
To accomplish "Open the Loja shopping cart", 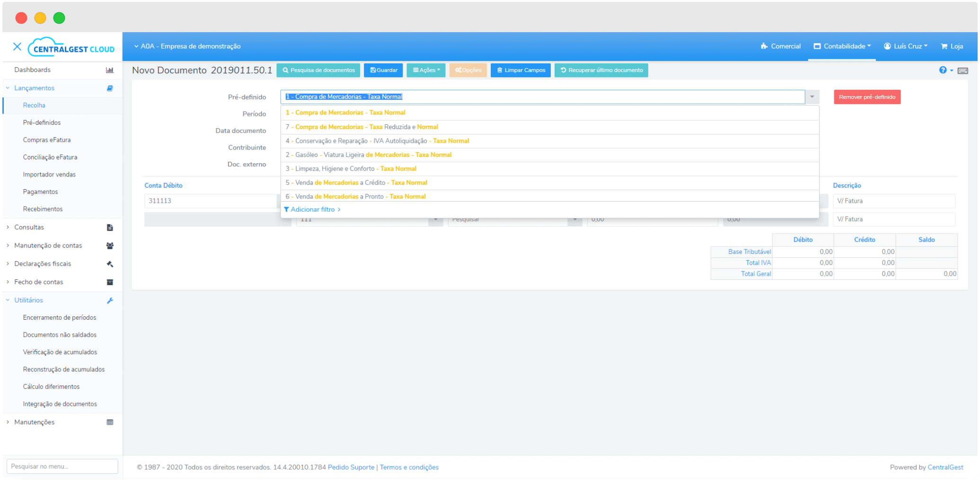I will pyautogui.click(x=952, y=46).
